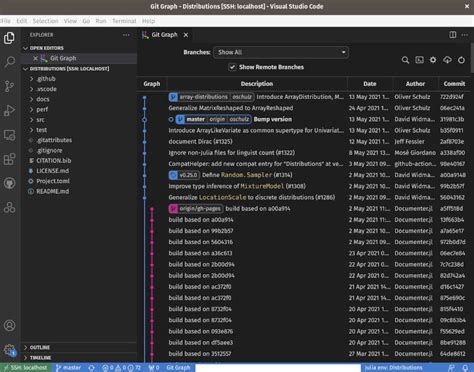This screenshot has height=372, width=474.
Task: Open Run and Debug view
Action: [x=9, y=111]
